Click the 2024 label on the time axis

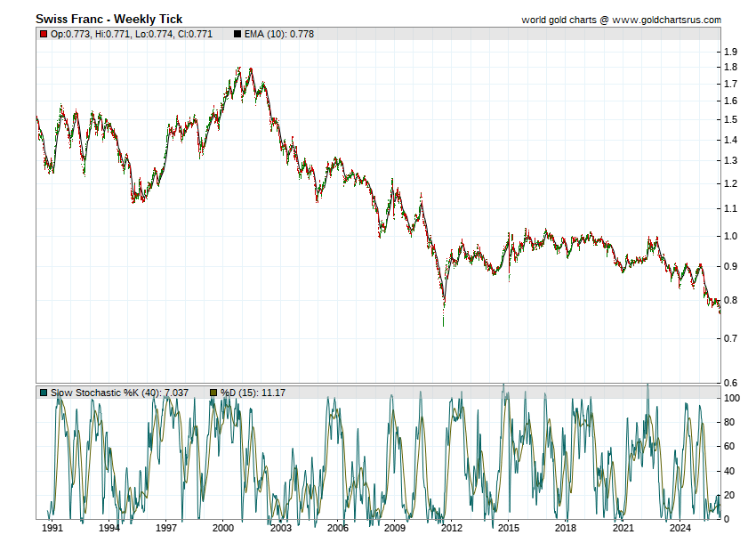pyautogui.click(x=680, y=528)
